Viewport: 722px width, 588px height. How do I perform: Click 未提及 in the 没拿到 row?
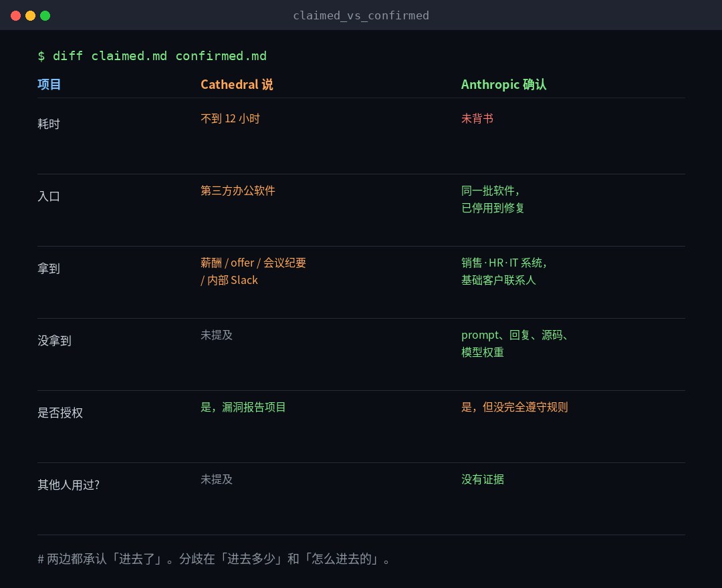click(217, 335)
